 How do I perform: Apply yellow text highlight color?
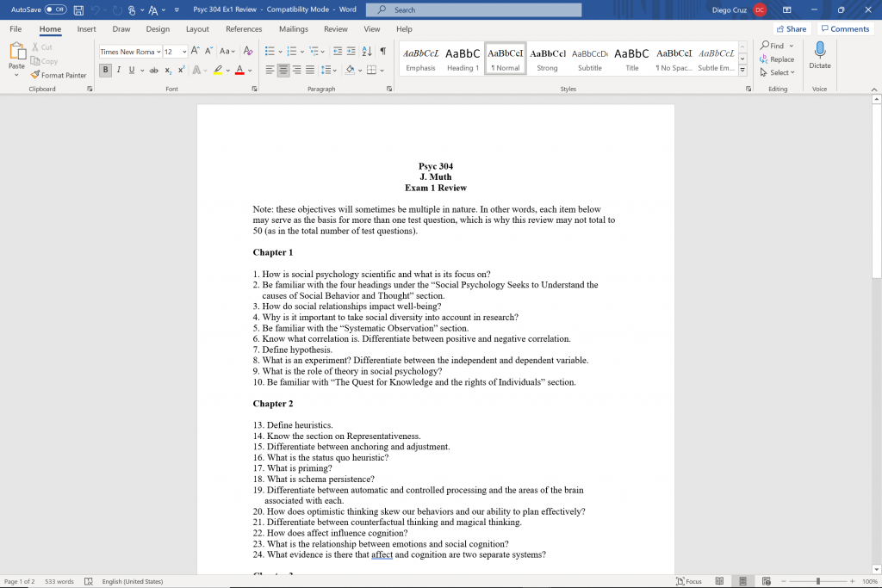point(218,70)
